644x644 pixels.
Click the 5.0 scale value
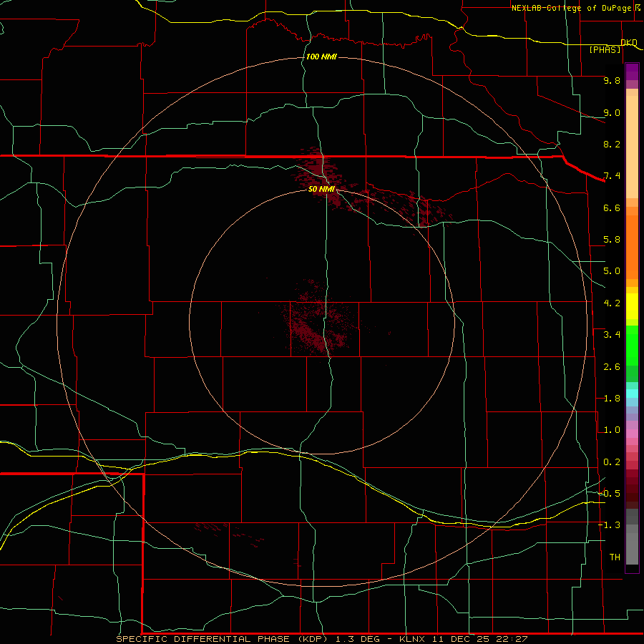612,271
